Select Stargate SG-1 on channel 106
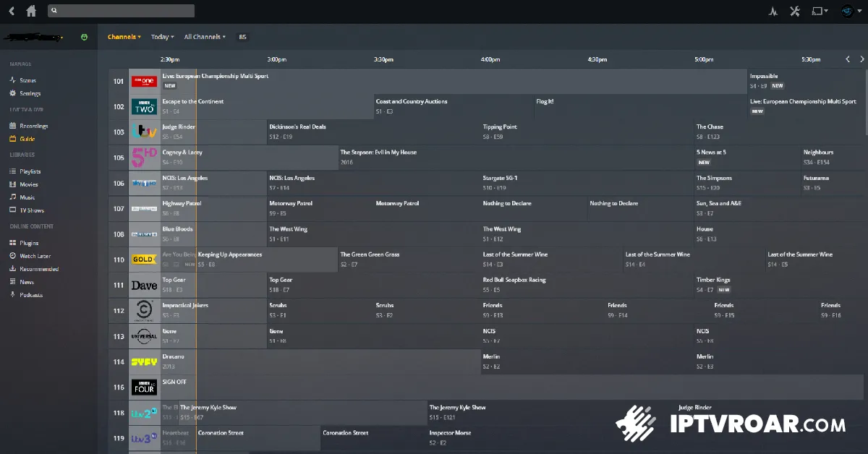Screen dimensions: 868x454 click(x=587, y=183)
